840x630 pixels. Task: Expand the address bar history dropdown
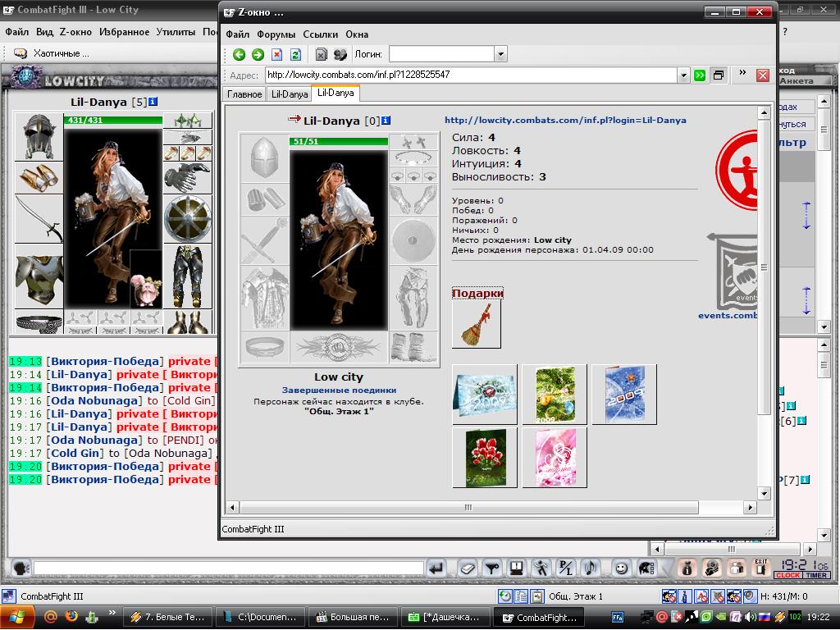pyautogui.click(x=683, y=75)
